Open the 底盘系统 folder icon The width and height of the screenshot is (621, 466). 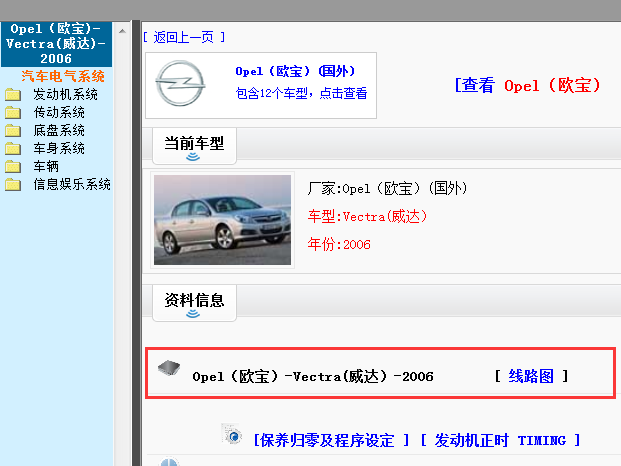tap(13, 131)
